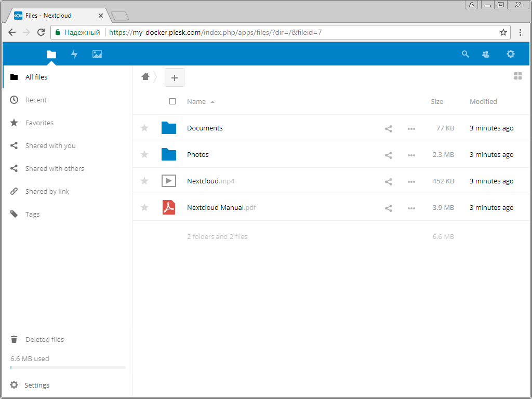Open the Files app icon in header
532x399 pixels.
pos(51,54)
